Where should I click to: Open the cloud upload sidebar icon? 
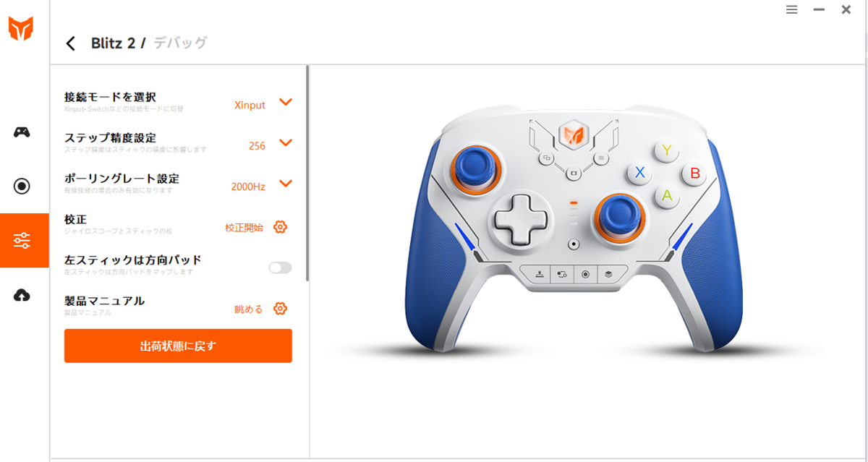22,295
